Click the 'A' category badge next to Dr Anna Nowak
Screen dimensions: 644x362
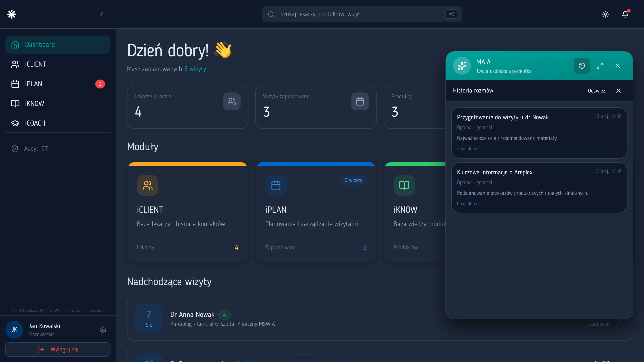[224, 315]
